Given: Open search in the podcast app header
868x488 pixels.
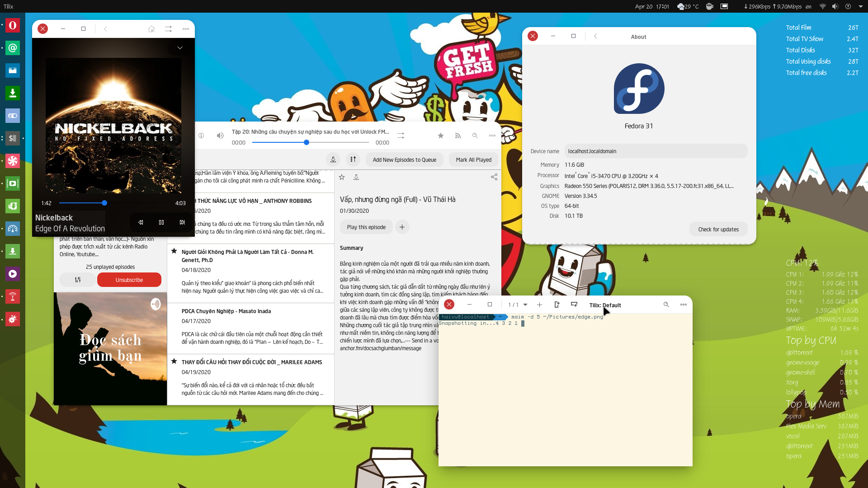Looking at the screenshot, I should 475,136.
